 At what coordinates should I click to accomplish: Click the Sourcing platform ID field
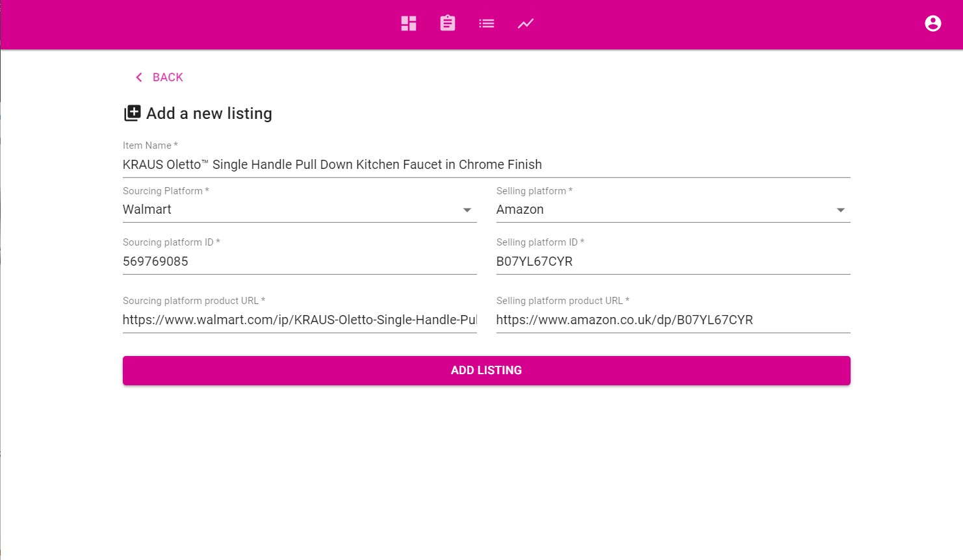click(x=300, y=262)
